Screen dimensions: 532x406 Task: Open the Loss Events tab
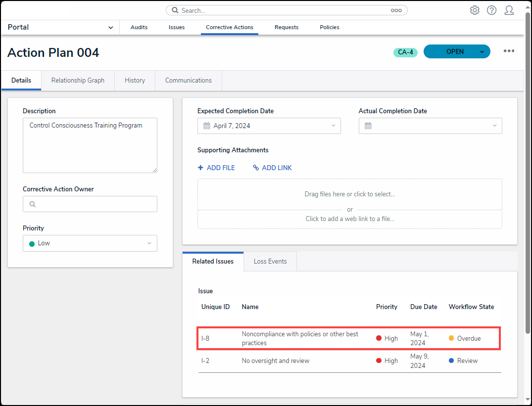[x=270, y=262]
